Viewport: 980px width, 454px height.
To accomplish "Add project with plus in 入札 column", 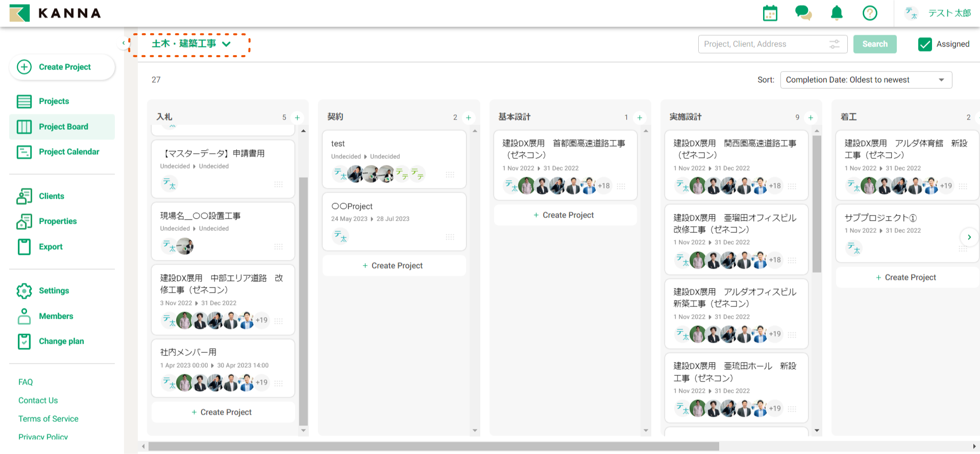I will pyautogui.click(x=297, y=117).
